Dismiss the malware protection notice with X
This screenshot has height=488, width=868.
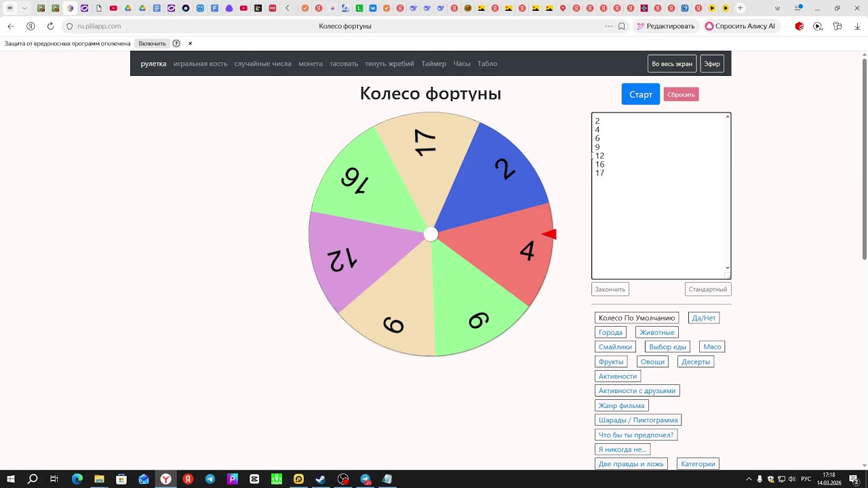pos(190,43)
